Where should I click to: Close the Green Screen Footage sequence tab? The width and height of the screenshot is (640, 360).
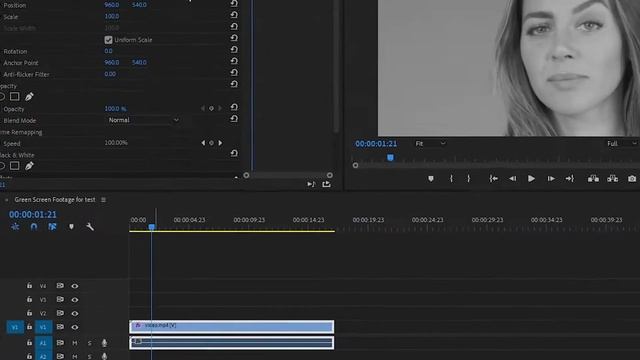pyautogui.click(x=7, y=200)
